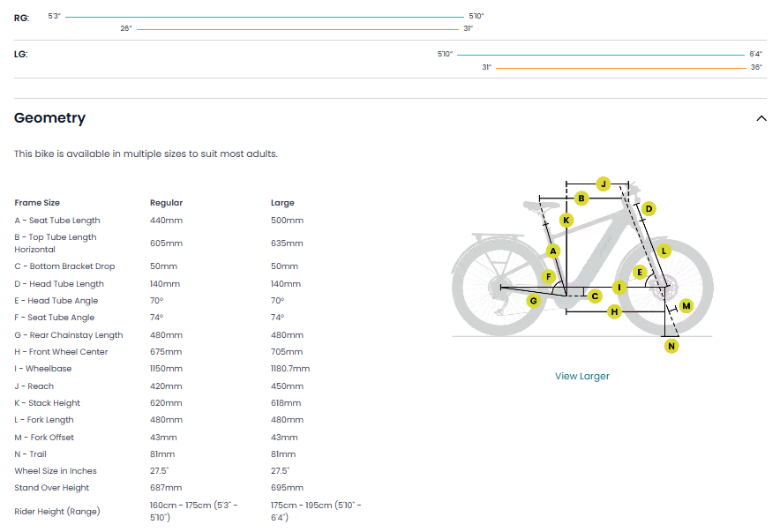Click the yellow H marker on diagram
780x532 pixels.
pos(614,311)
